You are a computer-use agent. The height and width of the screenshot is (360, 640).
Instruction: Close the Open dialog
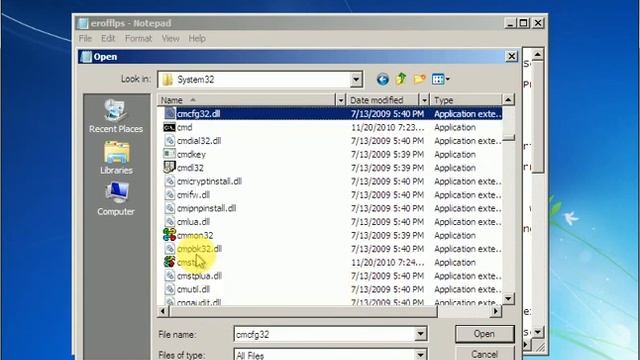tap(511, 56)
